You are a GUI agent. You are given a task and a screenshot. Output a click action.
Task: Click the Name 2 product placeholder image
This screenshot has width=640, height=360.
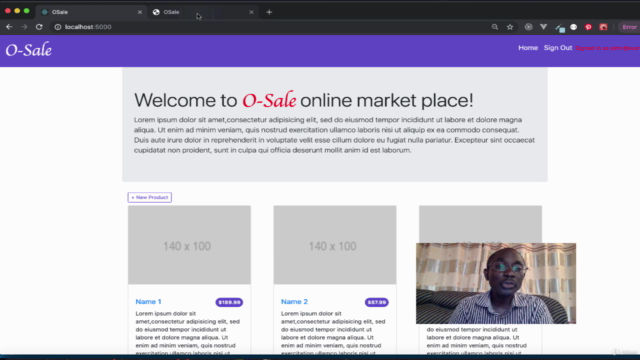click(335, 245)
